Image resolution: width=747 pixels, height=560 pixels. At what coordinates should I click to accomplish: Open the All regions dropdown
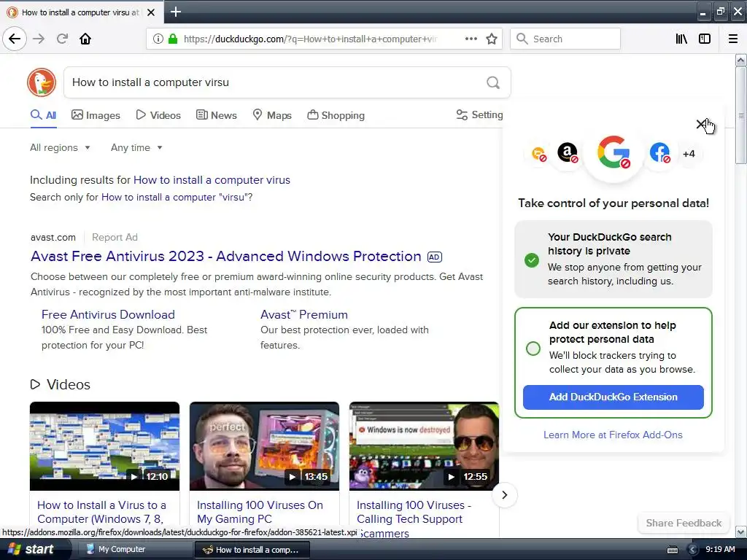pos(60,147)
